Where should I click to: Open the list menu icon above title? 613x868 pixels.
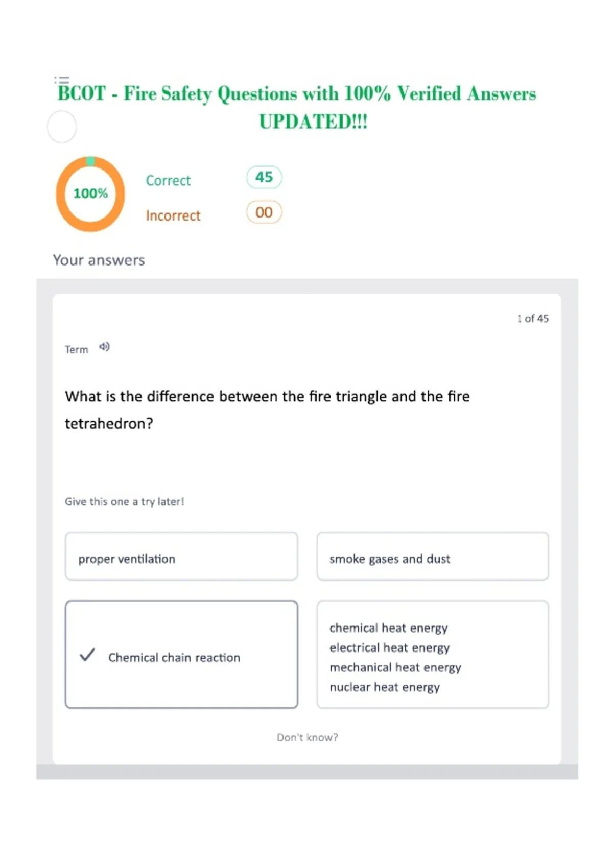click(62, 80)
